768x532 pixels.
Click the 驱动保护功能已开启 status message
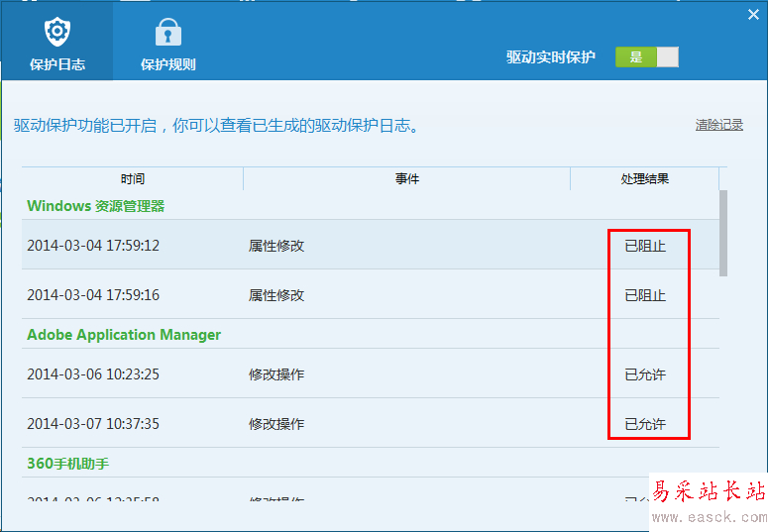click(216, 126)
